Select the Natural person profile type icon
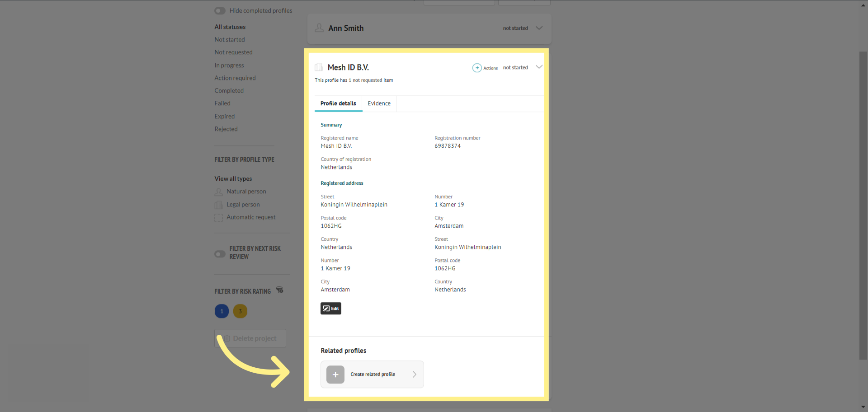The width and height of the screenshot is (868, 412). [x=219, y=192]
